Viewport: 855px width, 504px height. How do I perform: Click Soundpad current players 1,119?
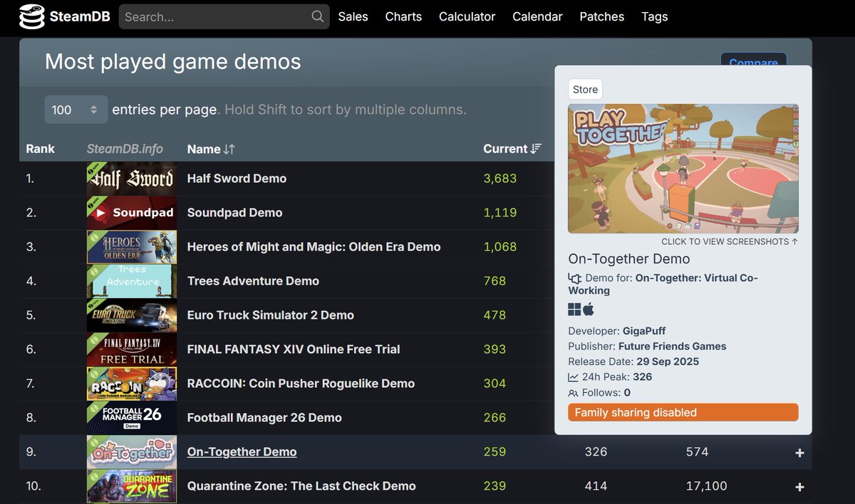coord(500,213)
